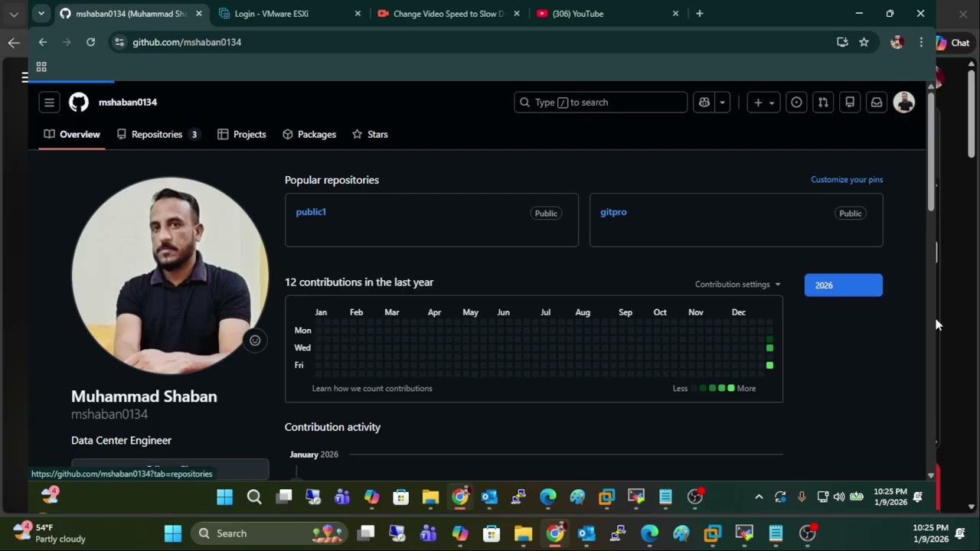Open the Packages tab
This screenshot has width=980, height=551.
[x=309, y=135]
